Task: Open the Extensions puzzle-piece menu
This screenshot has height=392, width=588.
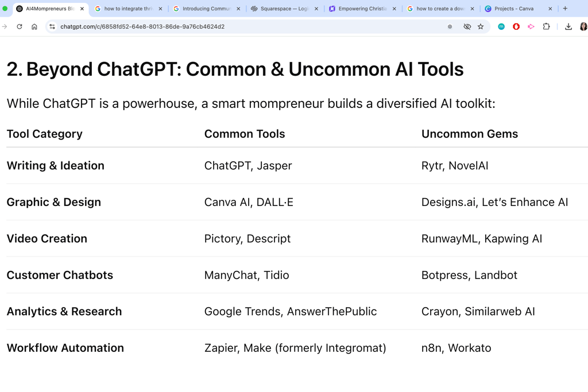Action: (x=547, y=26)
